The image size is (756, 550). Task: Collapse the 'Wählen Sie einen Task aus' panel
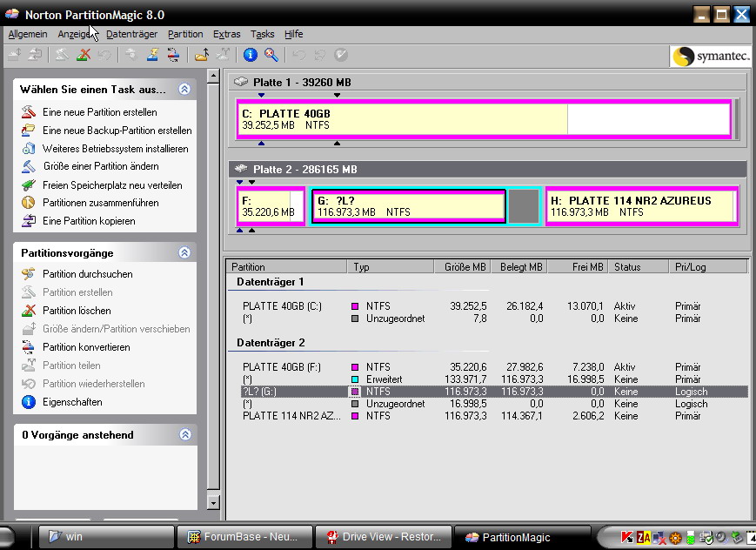[x=184, y=89]
